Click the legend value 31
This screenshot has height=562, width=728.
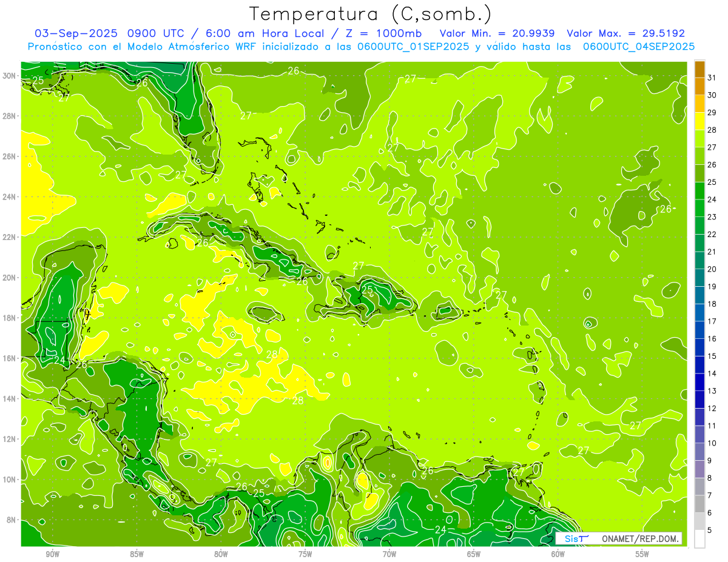click(712, 78)
